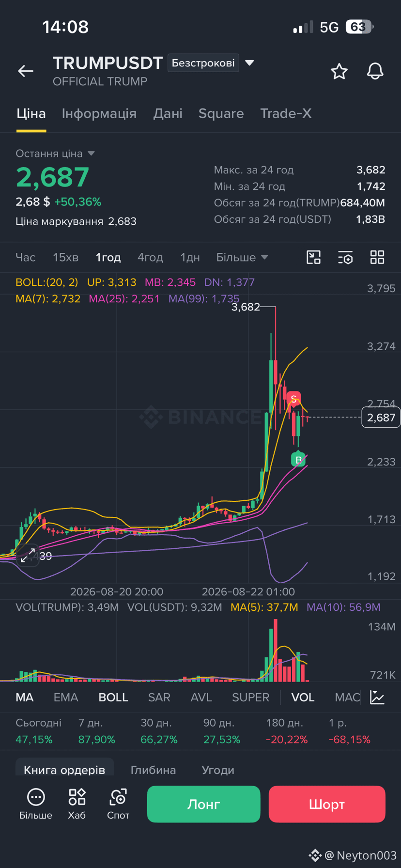Select 15хв timeframe

tap(66, 257)
